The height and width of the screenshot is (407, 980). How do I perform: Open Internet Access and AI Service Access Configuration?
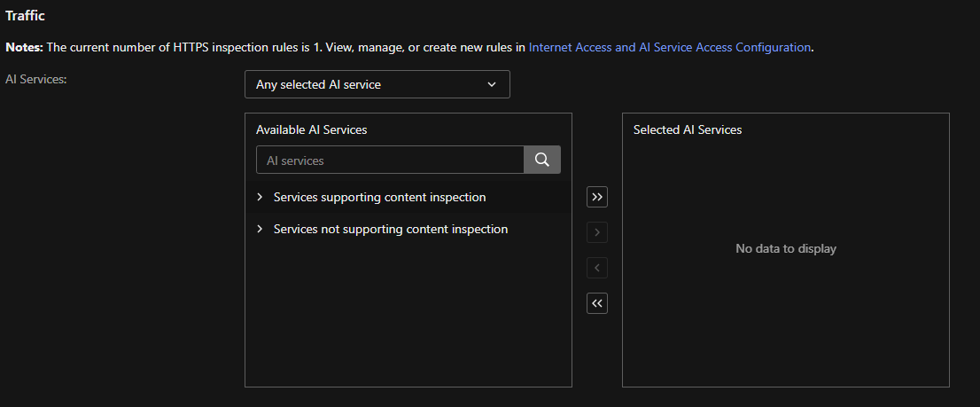pos(669,47)
